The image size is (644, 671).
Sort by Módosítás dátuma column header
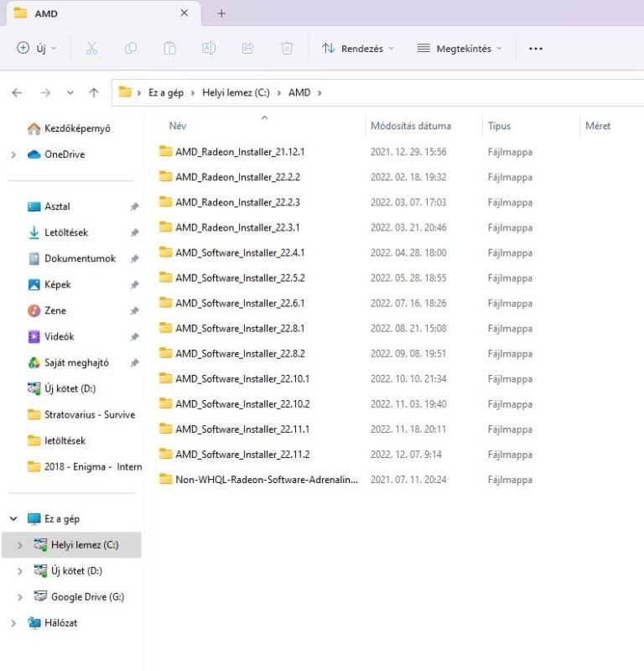pyautogui.click(x=411, y=126)
